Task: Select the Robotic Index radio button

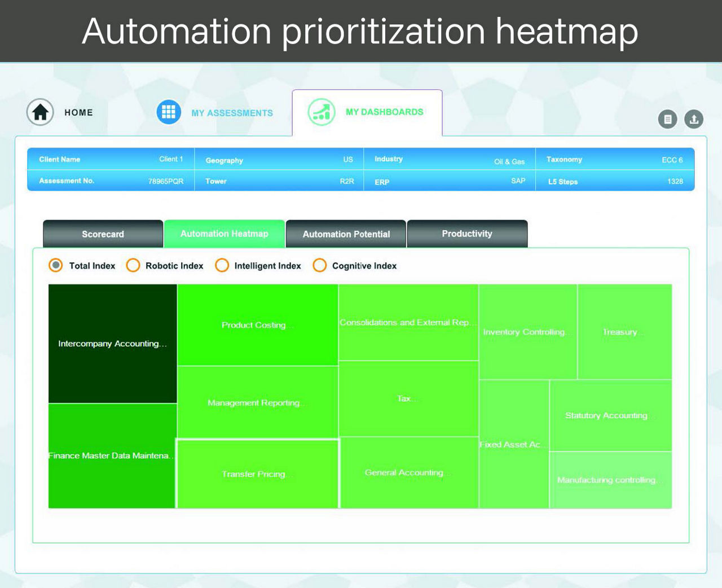Action: point(133,265)
